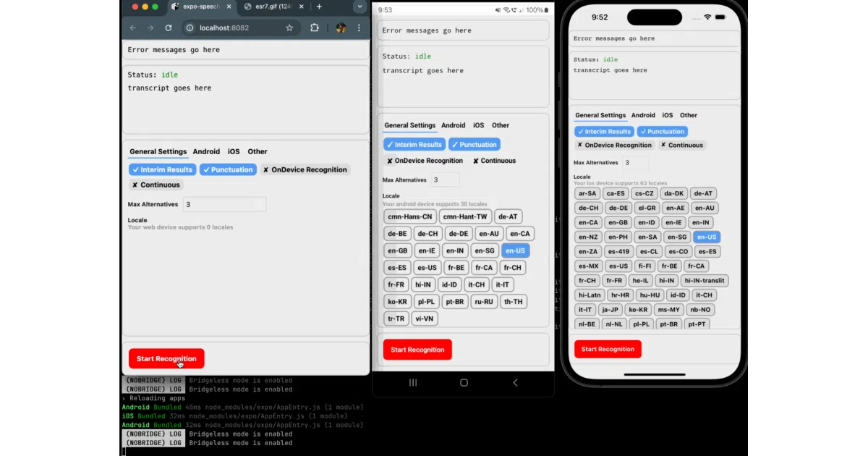Open a new Chrome tab with plus icon

[319, 7]
